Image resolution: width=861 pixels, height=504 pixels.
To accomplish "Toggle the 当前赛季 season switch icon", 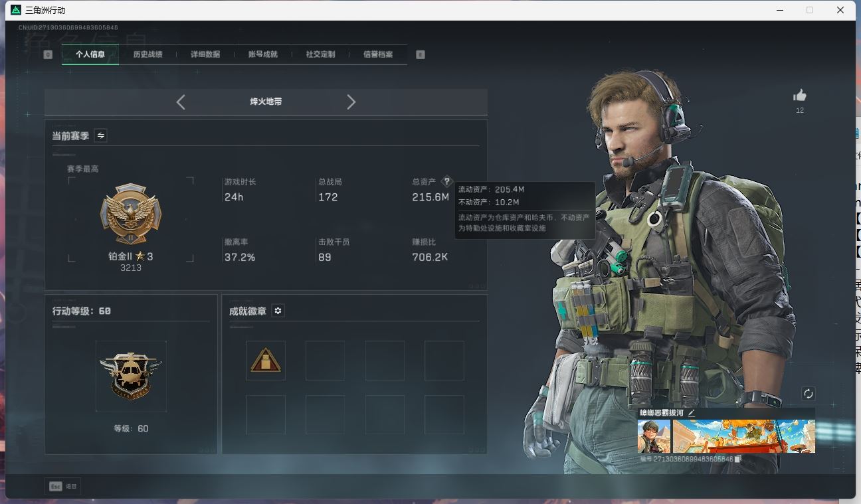I will pyautogui.click(x=100, y=135).
